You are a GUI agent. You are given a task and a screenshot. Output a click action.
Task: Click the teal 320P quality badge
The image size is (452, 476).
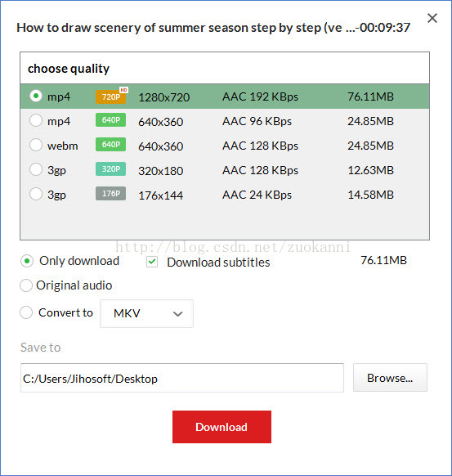[110, 169]
